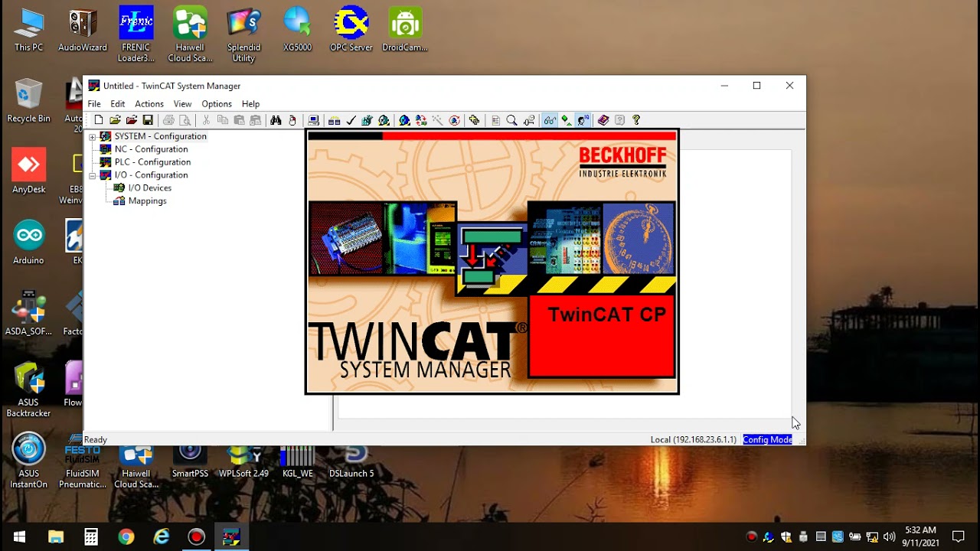Screen dimensions: 980x551
Task: Open AnyDesk desktop shortcut
Action: click(x=29, y=171)
